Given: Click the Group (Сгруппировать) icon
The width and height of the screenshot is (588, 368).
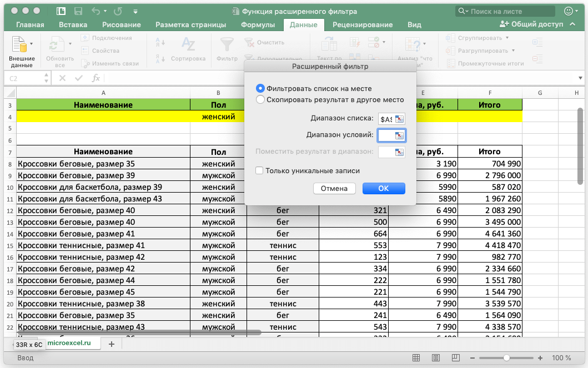Looking at the screenshot, I should tap(450, 38).
